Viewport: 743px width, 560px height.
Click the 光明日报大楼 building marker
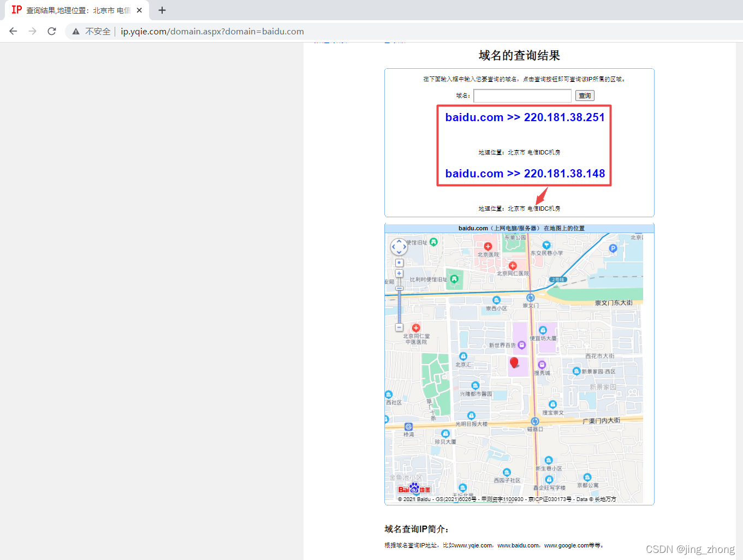point(471,416)
